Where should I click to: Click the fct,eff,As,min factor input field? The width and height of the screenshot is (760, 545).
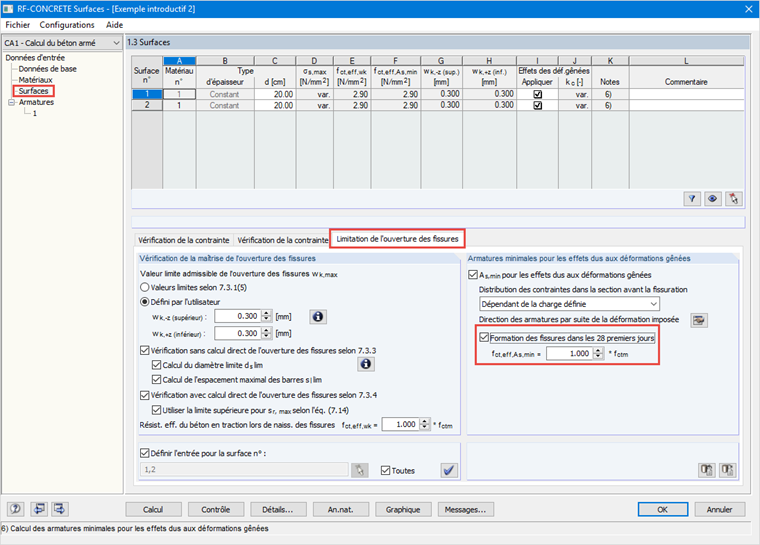click(570, 353)
